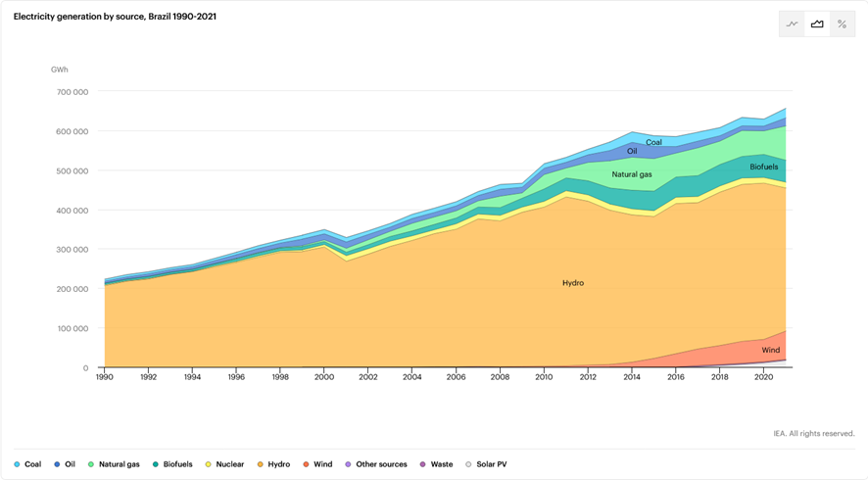Click the Wind legend entry
868x480 pixels.
[x=317, y=464]
